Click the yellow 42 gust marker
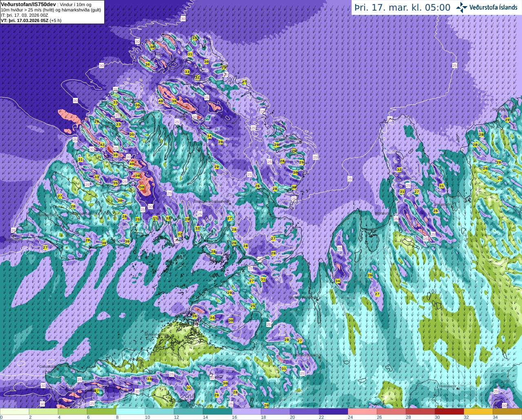 click(x=102, y=145)
